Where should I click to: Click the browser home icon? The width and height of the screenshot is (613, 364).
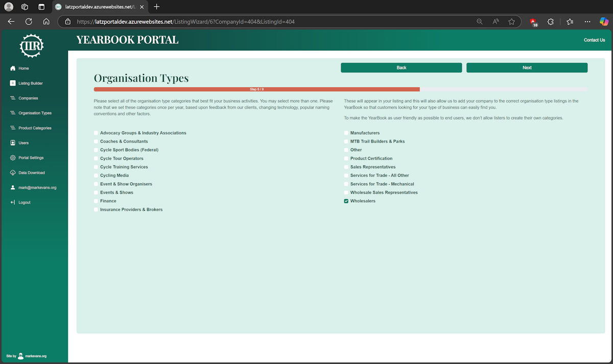point(46,22)
